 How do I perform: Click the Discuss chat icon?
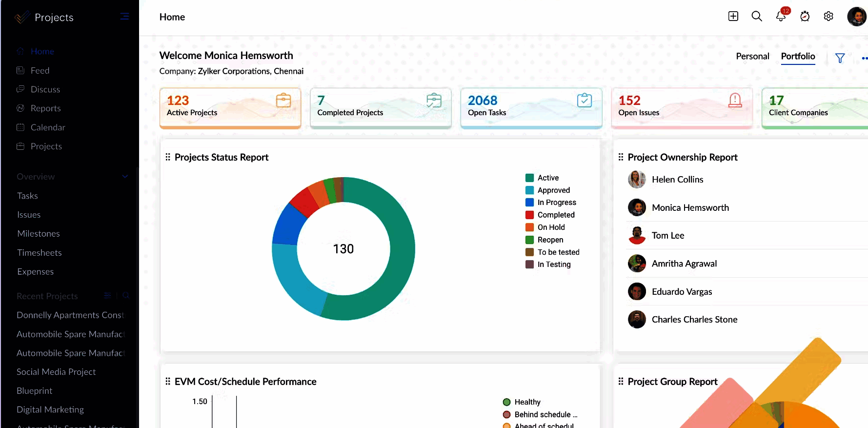pyautogui.click(x=20, y=89)
